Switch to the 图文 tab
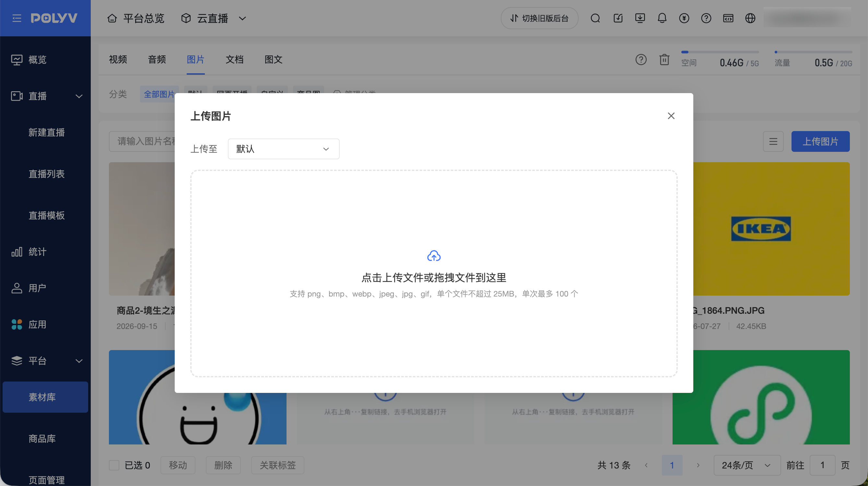Viewport: 868px width, 486px height. click(274, 60)
